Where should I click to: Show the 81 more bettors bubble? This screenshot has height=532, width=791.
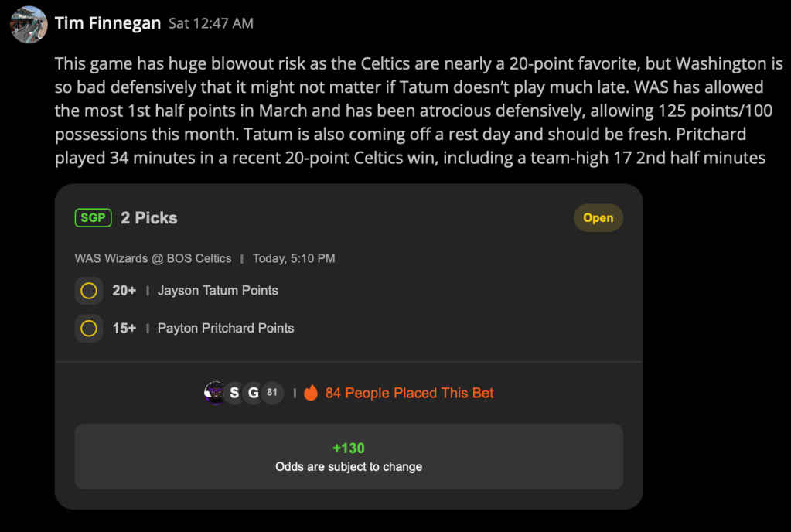pyautogui.click(x=272, y=393)
